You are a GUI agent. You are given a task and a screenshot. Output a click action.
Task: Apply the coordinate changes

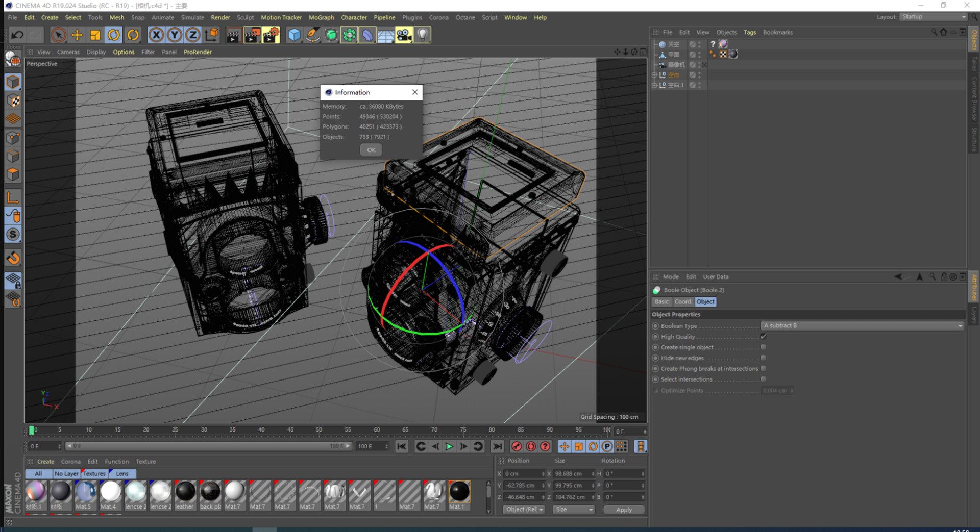pyautogui.click(x=624, y=510)
